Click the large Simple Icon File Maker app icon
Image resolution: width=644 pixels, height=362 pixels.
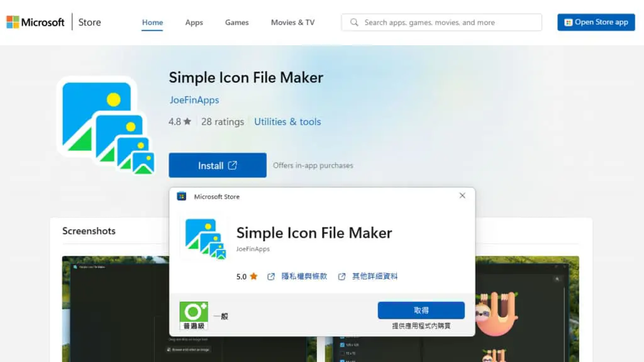click(x=107, y=126)
